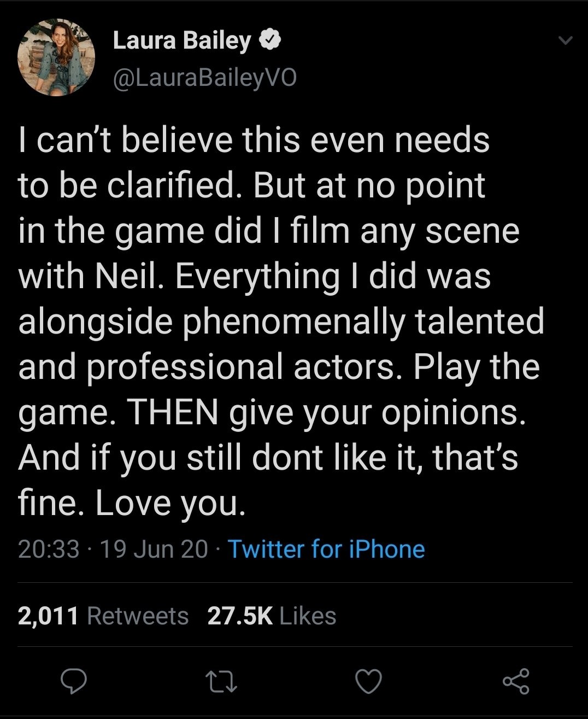
Task: Like the tweet with the heart icon
Action: [x=368, y=681]
